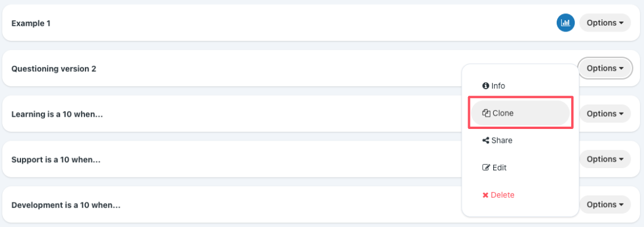Click the Info circle icon in the menu
The image size is (644, 227).
pyautogui.click(x=486, y=86)
